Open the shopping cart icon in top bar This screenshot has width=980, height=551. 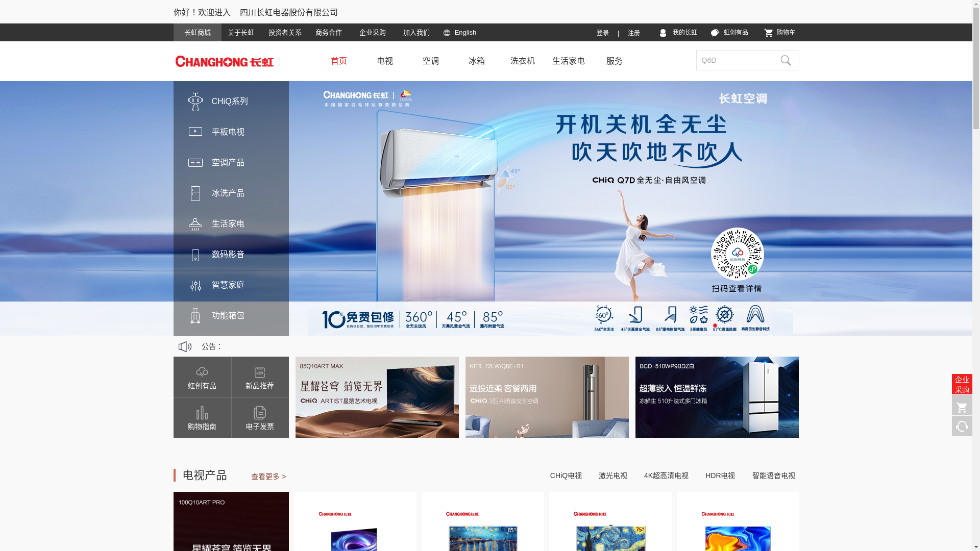click(x=768, y=33)
